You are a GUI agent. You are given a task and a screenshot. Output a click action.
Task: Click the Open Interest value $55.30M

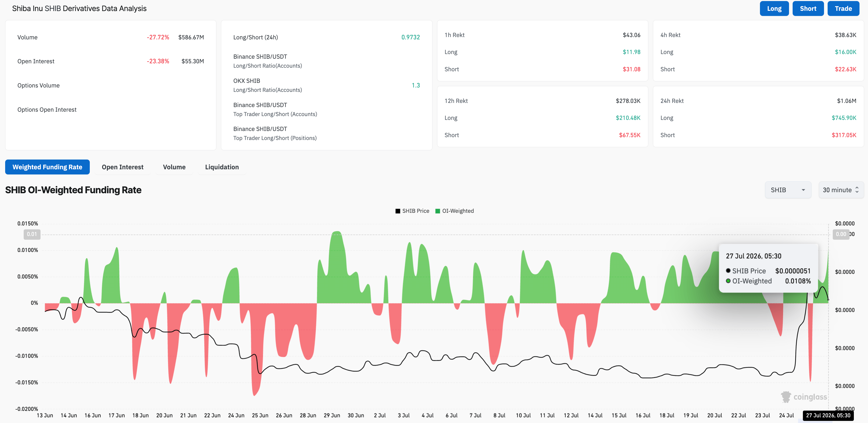point(193,61)
